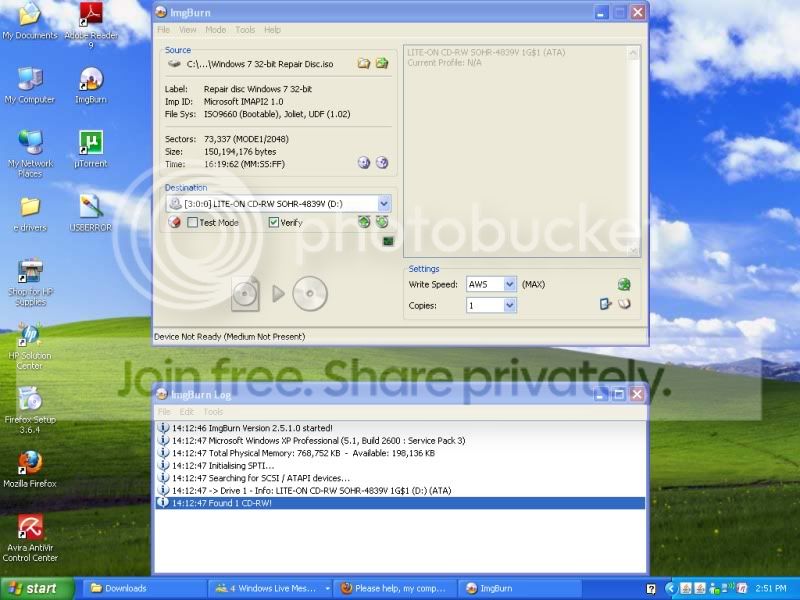Screen dimensions: 800x600
Task: Open the ImgBurn Log File menu
Action: (164, 412)
